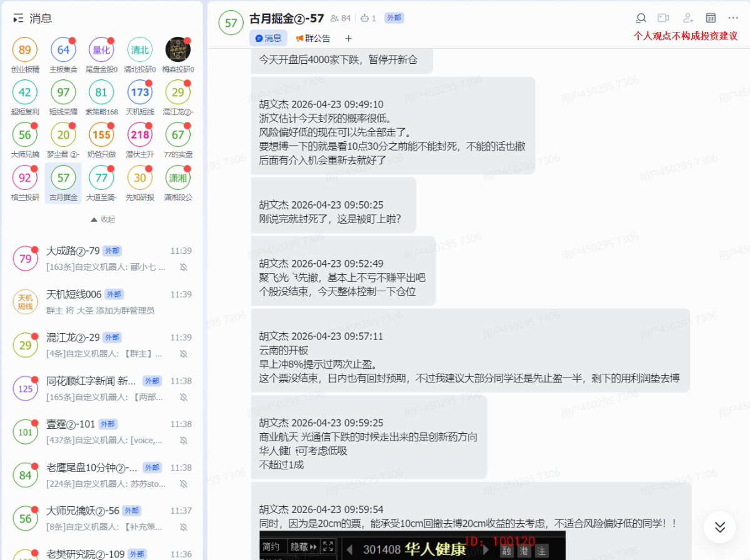Open the more options ellipsis menu

click(733, 18)
